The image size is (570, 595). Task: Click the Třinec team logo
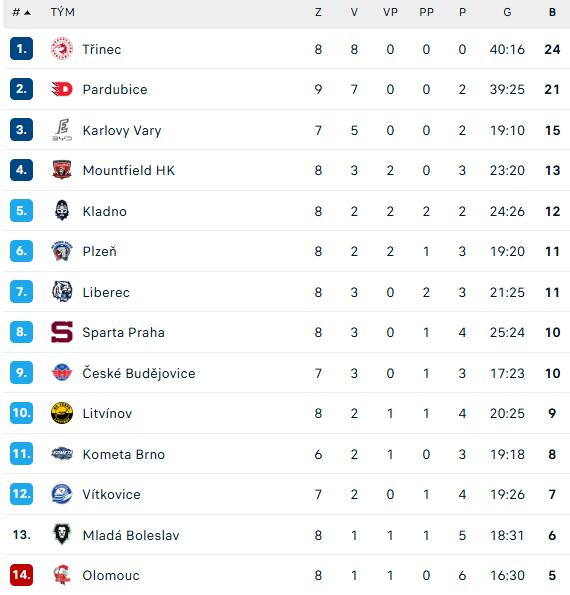coord(61,49)
